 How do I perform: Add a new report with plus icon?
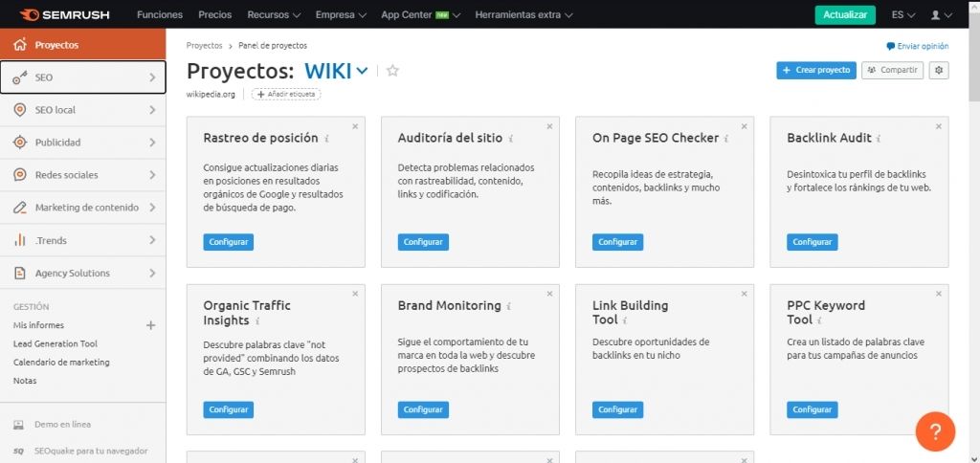coord(150,325)
